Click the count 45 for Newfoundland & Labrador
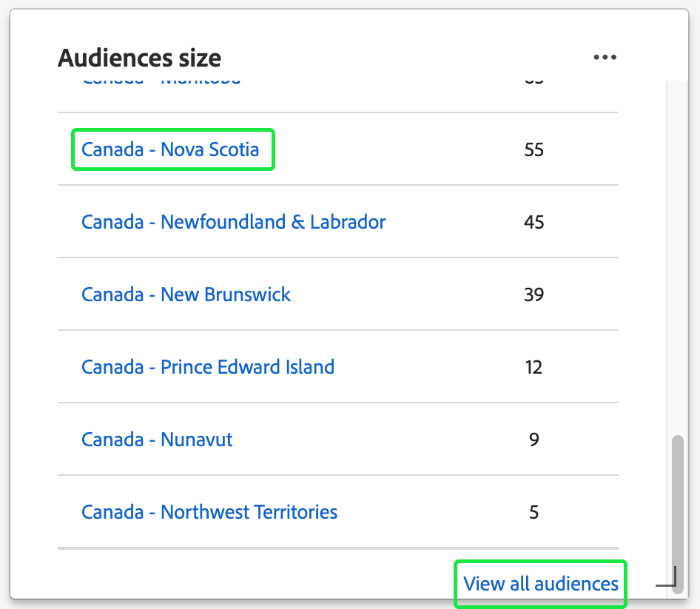Viewport: 700px width, 609px height. (x=534, y=222)
